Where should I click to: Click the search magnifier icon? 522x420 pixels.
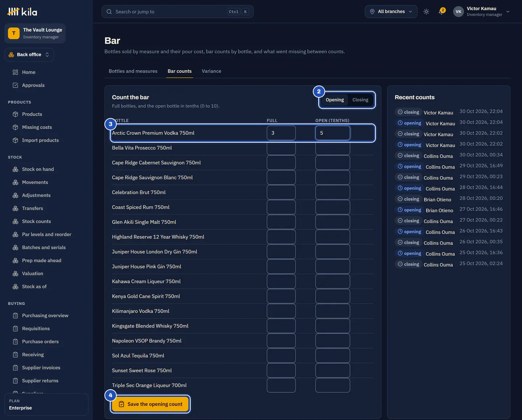[109, 12]
